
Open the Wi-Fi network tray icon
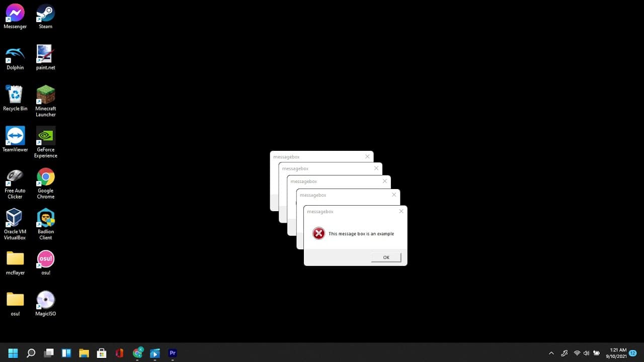click(577, 353)
